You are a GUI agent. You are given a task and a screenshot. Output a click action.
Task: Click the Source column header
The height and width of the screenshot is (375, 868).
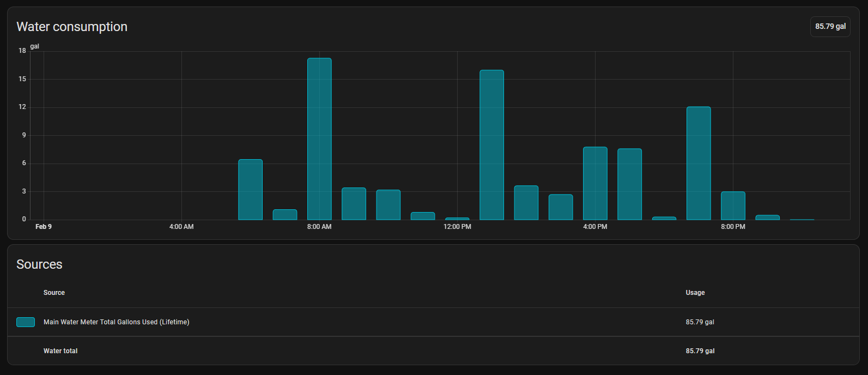(54, 293)
